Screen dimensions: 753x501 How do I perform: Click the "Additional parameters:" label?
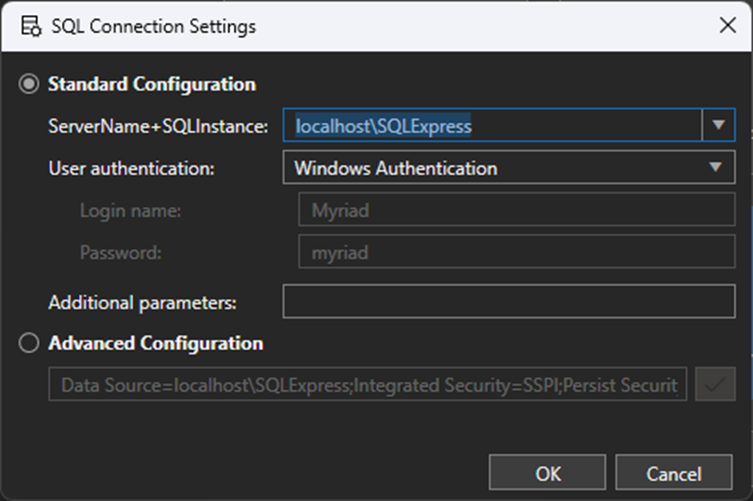click(142, 301)
